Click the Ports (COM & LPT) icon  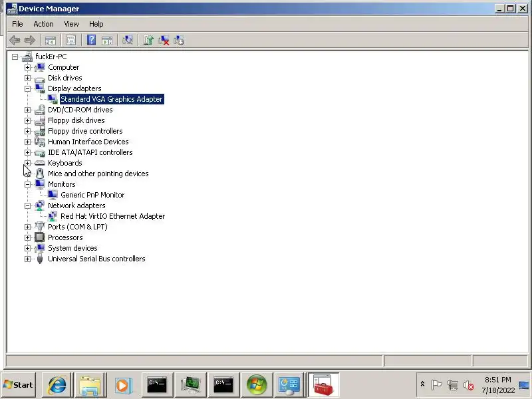[40, 227]
